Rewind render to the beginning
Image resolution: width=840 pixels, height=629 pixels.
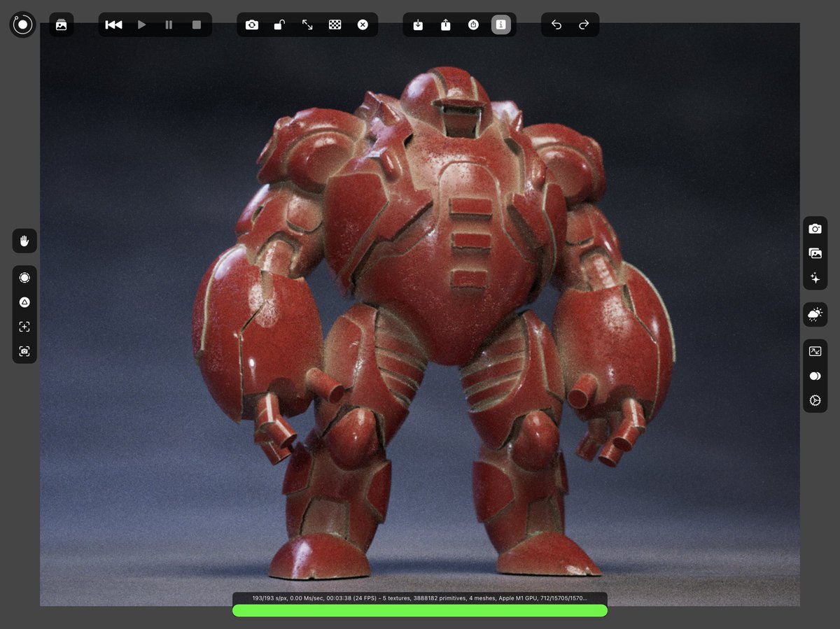113,24
